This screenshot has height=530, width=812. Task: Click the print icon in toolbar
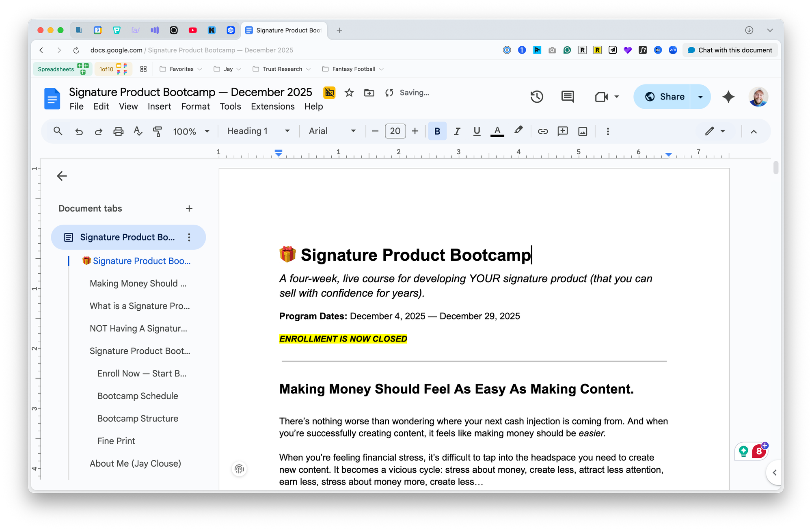tap(118, 131)
